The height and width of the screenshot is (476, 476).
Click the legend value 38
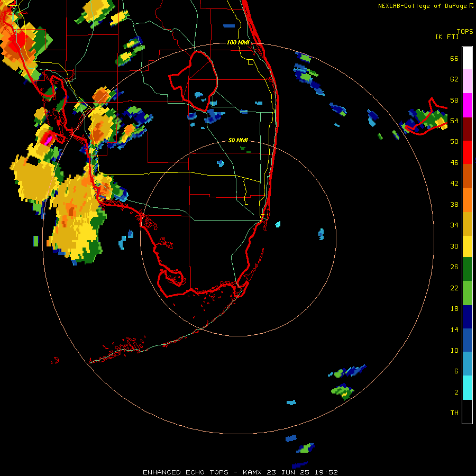(454, 204)
